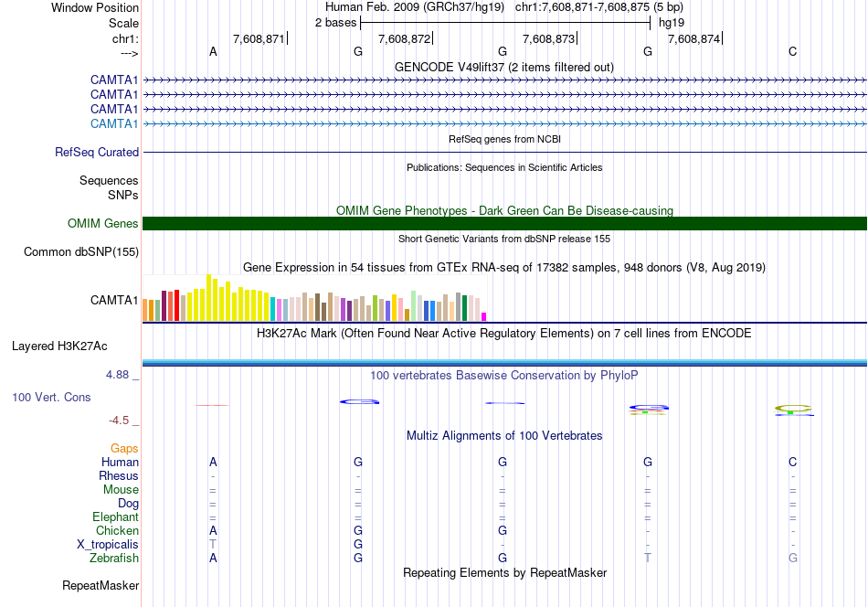
Task: Click the "Elephant" alignment row label
Action: pos(115,516)
